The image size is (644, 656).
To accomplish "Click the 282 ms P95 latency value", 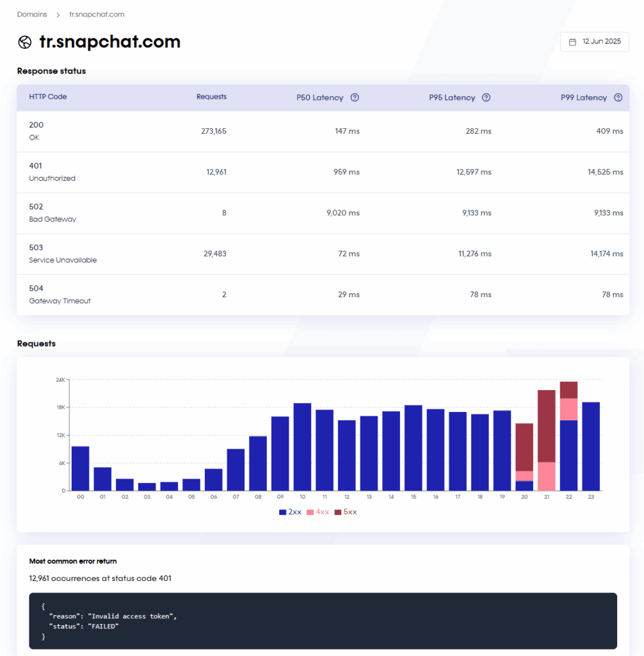I will click(x=478, y=131).
